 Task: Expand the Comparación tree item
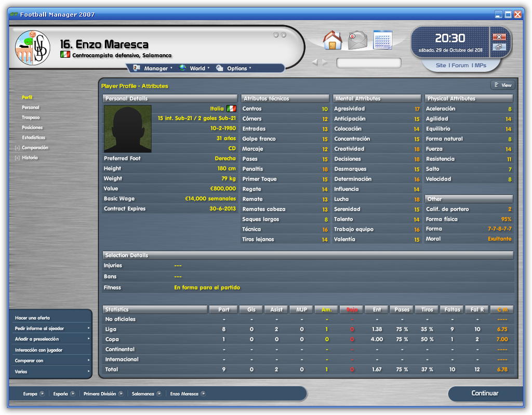17,148
